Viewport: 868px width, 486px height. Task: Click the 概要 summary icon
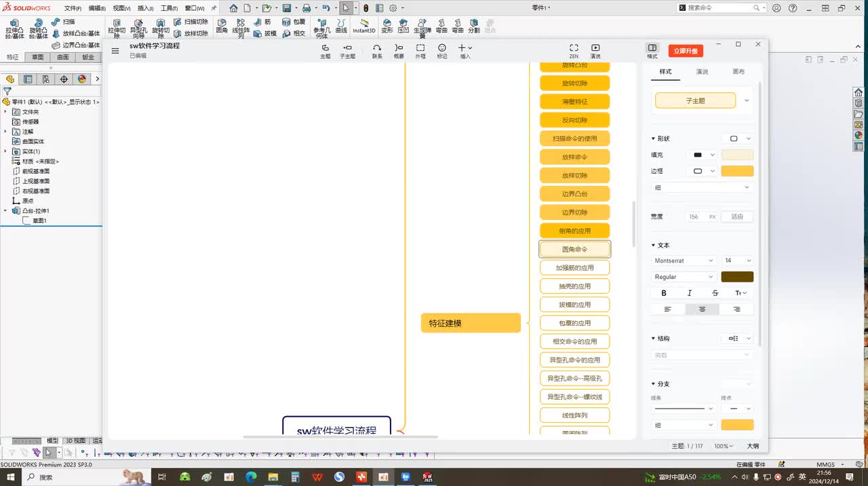tap(399, 51)
